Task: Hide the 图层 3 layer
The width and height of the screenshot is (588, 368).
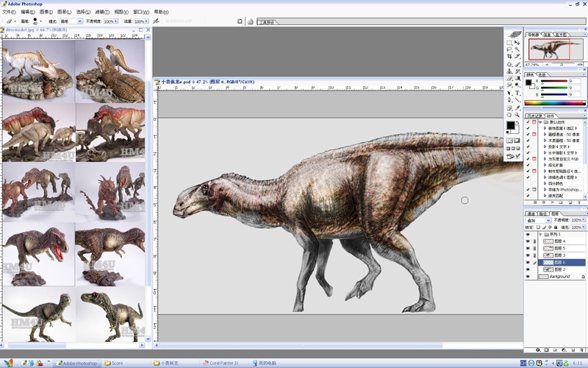Action: tap(528, 255)
